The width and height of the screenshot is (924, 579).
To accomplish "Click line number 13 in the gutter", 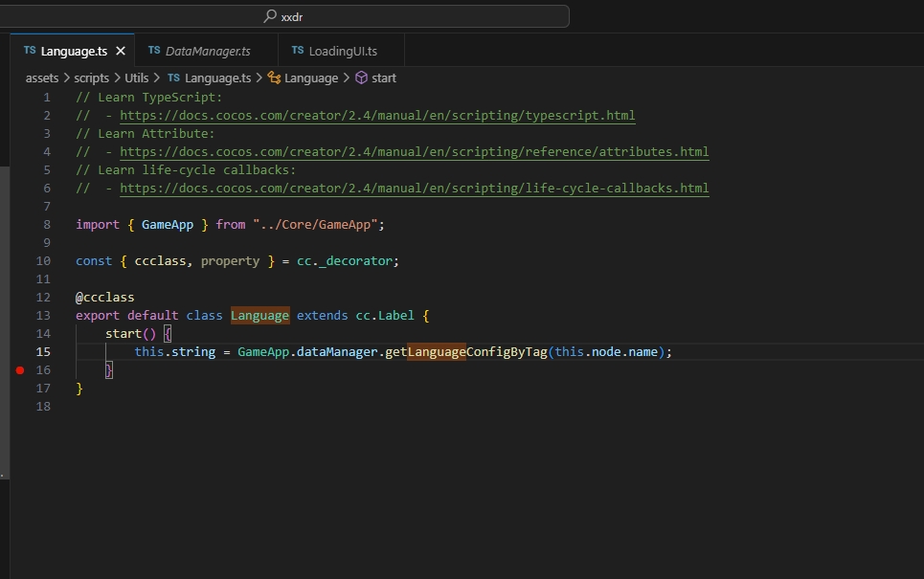I will [x=43, y=316].
